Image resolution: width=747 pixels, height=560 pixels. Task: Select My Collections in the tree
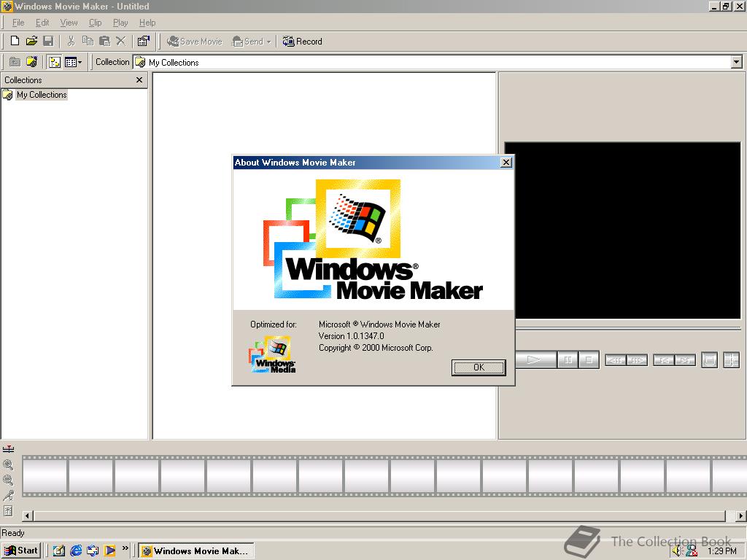(42, 95)
